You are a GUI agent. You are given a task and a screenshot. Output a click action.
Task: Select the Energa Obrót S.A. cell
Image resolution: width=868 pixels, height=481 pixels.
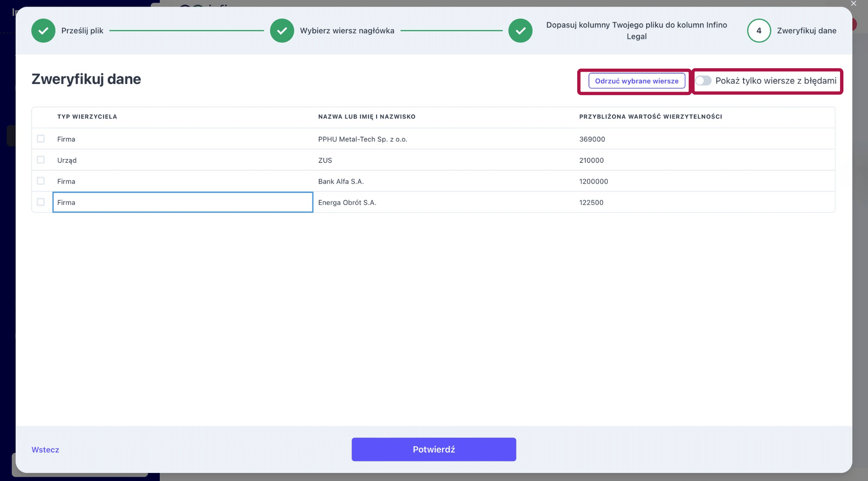tap(444, 202)
